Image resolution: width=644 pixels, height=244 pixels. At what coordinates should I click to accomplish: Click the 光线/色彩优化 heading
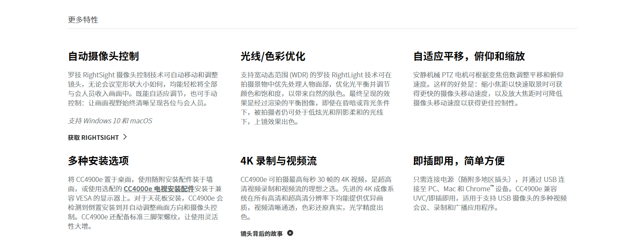coord(273,56)
